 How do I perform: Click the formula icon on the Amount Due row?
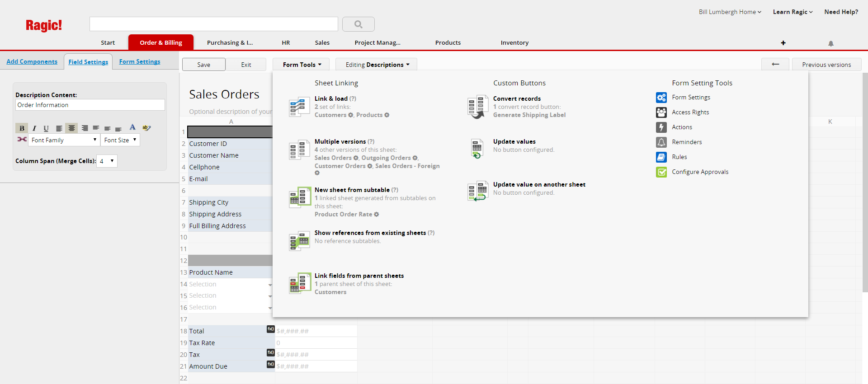pos(271,364)
